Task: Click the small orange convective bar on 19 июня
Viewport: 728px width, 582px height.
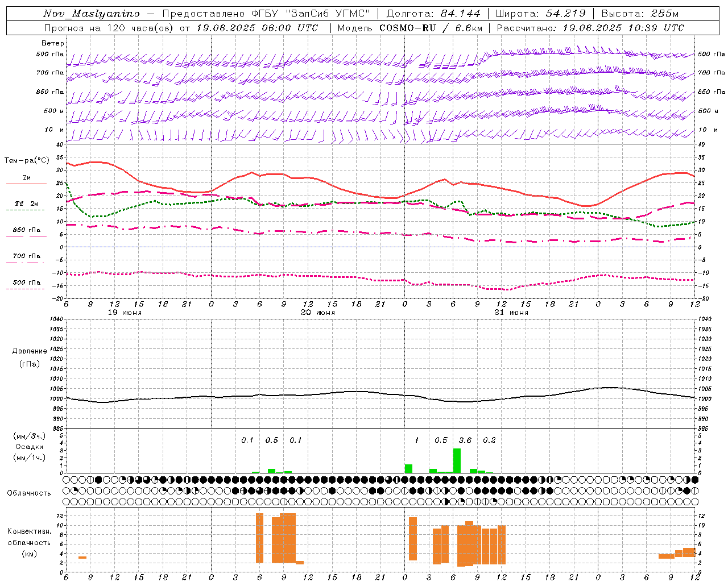Action: tap(82, 558)
